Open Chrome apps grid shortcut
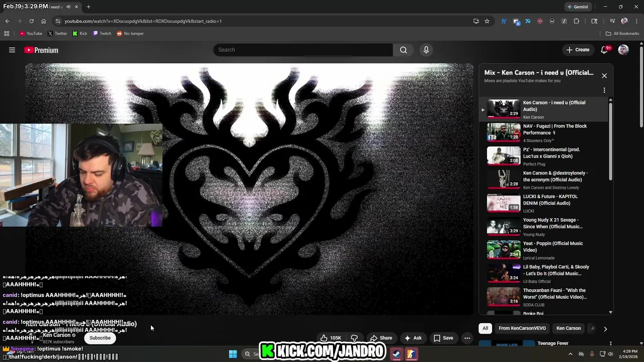Screen dimensions: 644x362 [7, 34]
